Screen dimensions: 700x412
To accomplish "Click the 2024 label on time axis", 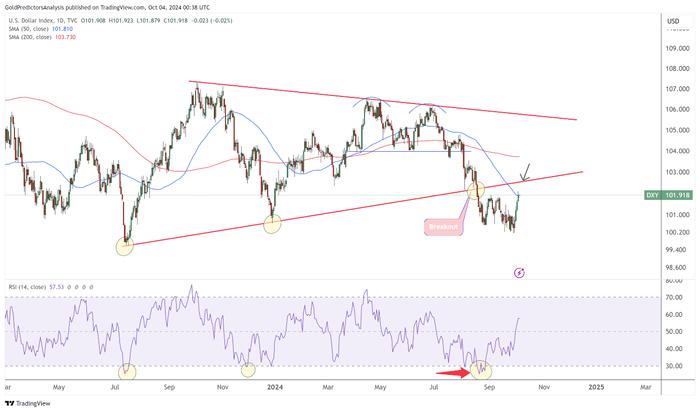I will [275, 387].
